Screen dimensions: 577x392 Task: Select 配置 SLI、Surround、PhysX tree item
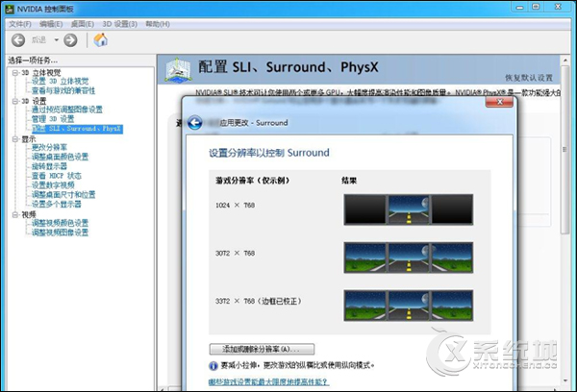[77, 129]
